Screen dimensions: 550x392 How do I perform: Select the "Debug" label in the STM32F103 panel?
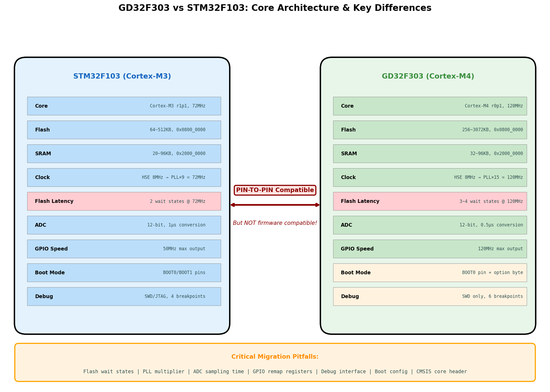click(x=44, y=297)
